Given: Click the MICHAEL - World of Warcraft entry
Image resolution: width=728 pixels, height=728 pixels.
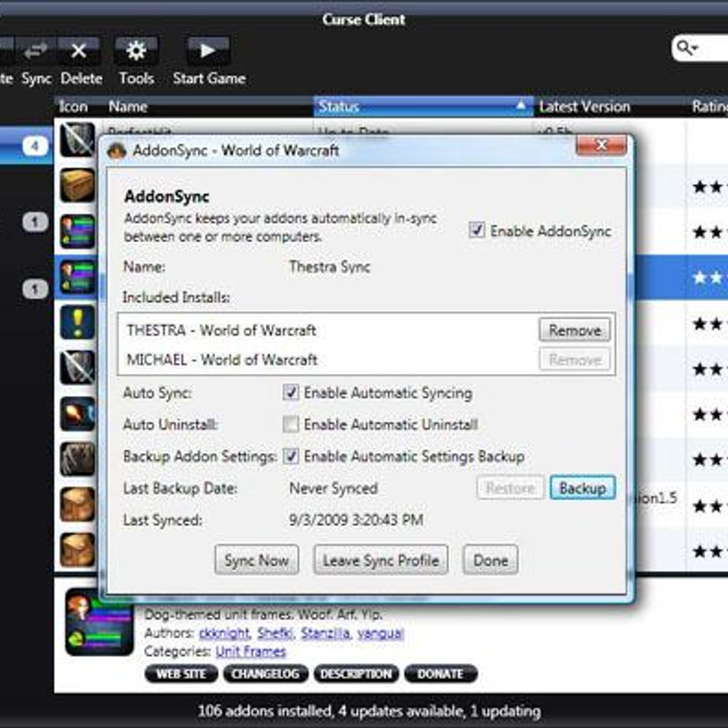Looking at the screenshot, I should tap(222, 359).
